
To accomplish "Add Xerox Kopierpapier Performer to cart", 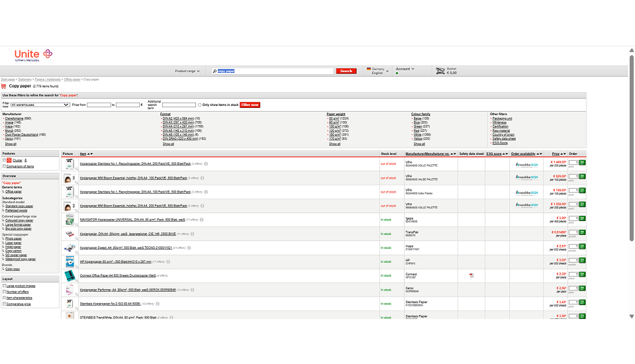I will click(582, 289).
